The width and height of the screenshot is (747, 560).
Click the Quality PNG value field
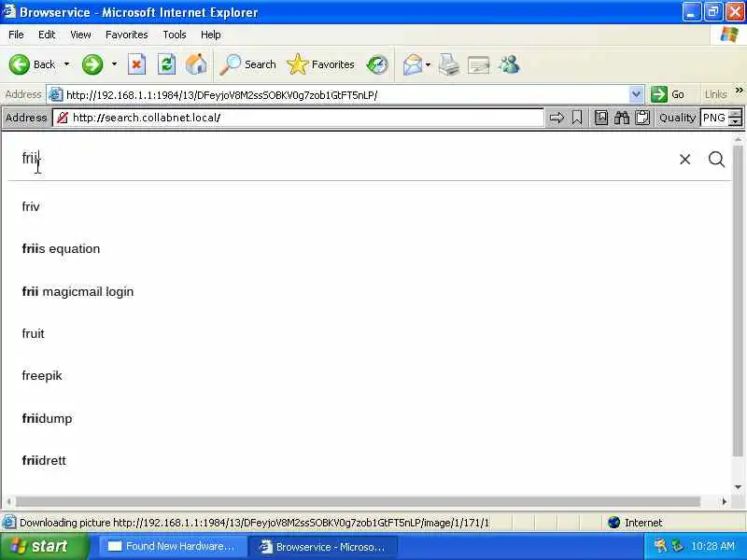point(714,118)
